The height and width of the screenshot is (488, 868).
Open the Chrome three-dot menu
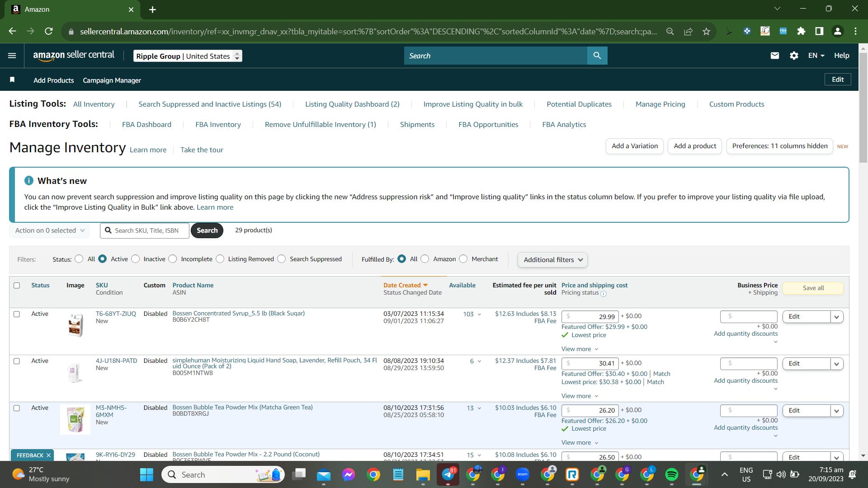856,31
